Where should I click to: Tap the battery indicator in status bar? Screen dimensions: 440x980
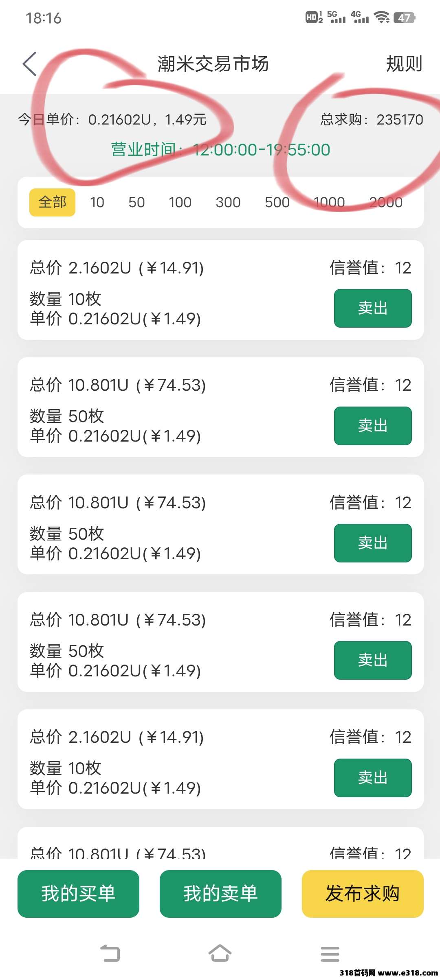[404, 18]
